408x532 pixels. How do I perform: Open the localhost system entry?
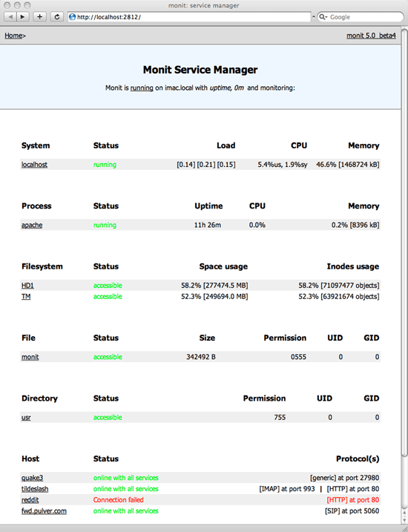pyautogui.click(x=34, y=165)
